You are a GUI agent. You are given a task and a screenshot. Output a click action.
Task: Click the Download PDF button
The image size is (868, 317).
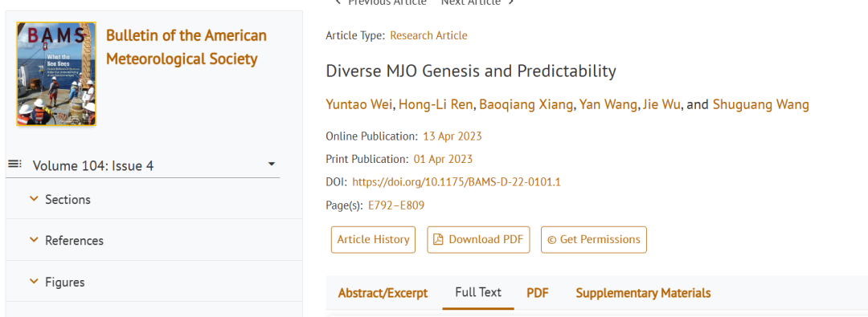click(x=478, y=239)
